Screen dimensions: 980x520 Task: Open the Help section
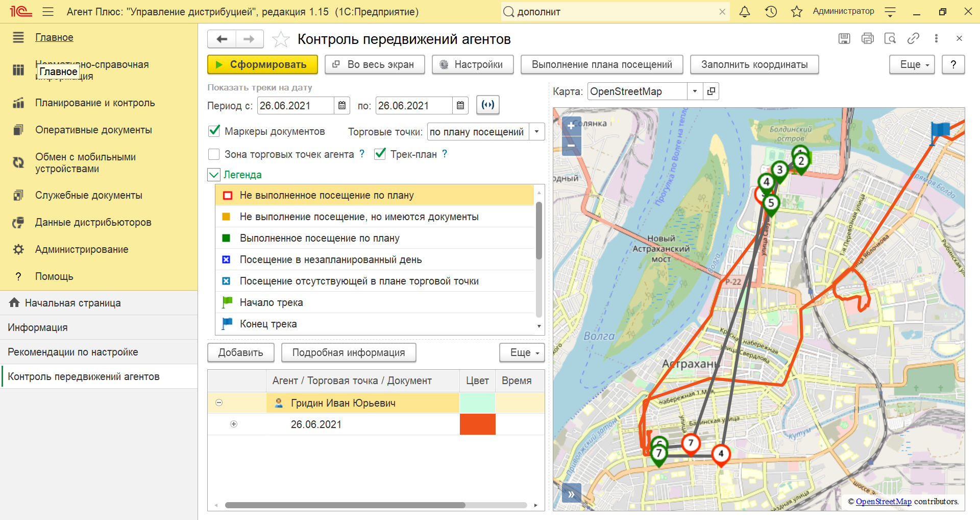(54, 276)
